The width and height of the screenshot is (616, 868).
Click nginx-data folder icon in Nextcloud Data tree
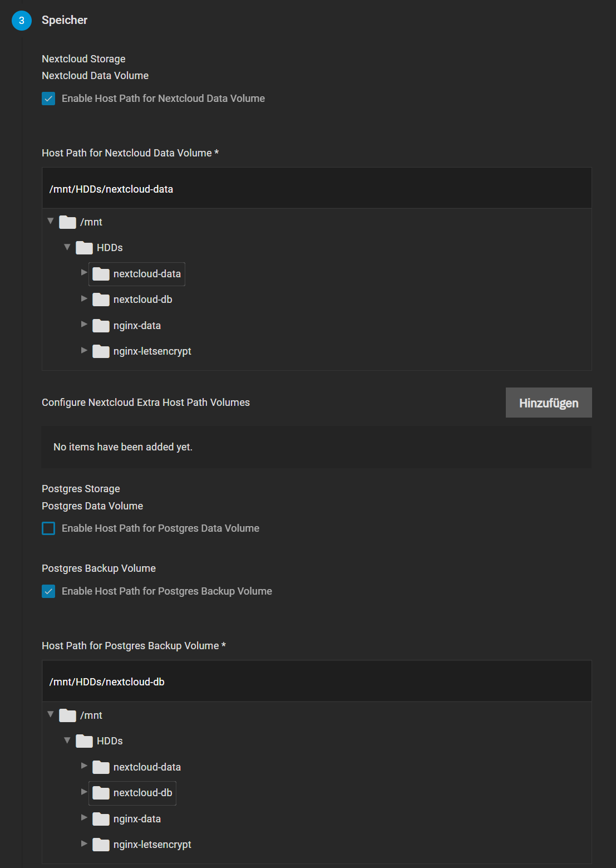[x=101, y=326]
